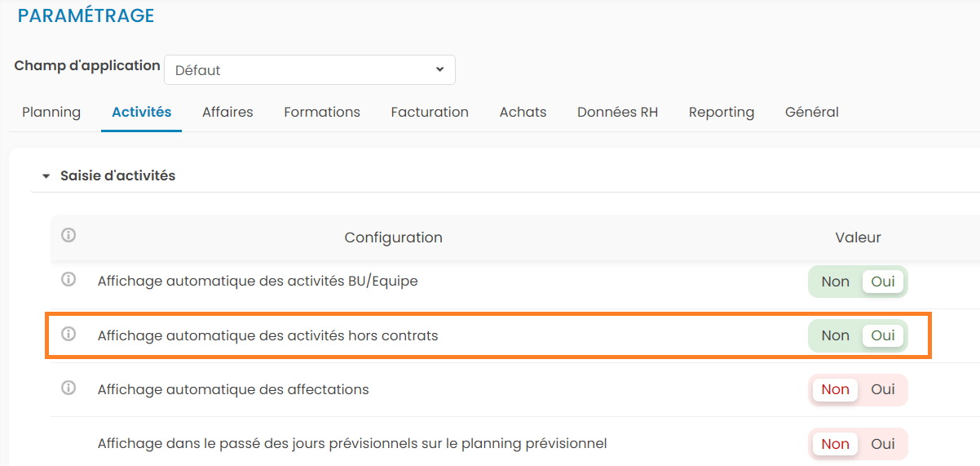Select Non for automatic affectations display
Screen dimensions: 980x466
coord(835,390)
